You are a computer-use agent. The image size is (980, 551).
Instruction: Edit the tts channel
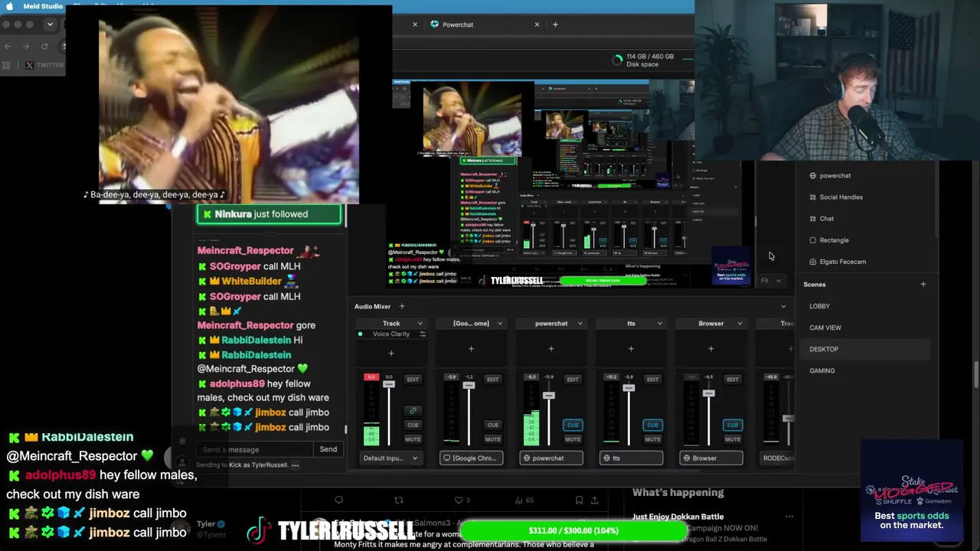652,380
